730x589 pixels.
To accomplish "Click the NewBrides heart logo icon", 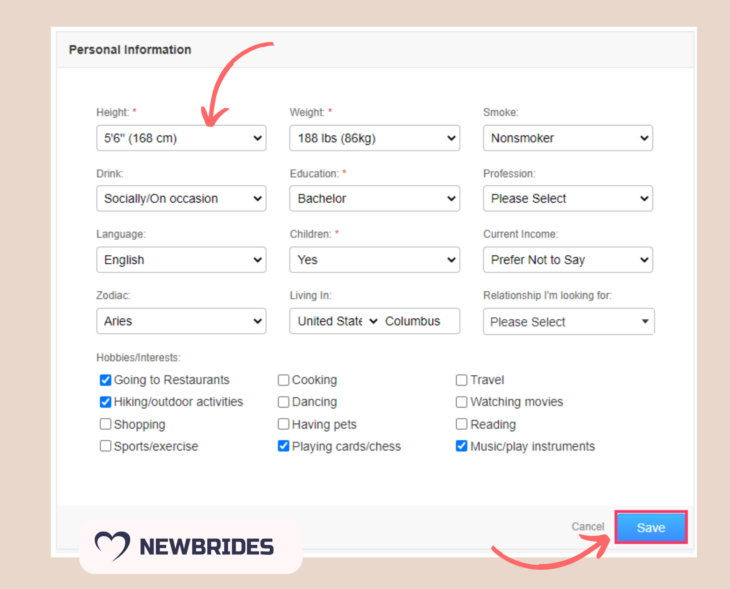I will point(113,545).
